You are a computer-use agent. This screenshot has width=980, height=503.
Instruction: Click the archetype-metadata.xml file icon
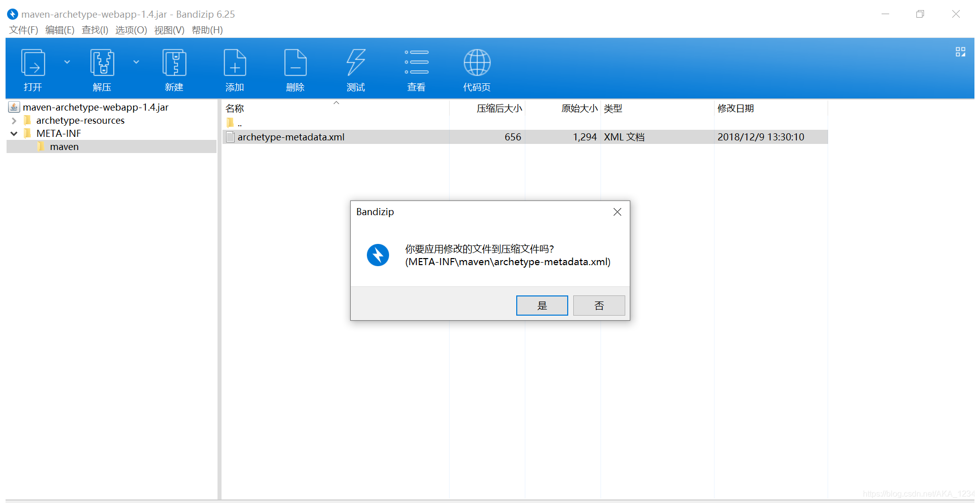point(231,137)
